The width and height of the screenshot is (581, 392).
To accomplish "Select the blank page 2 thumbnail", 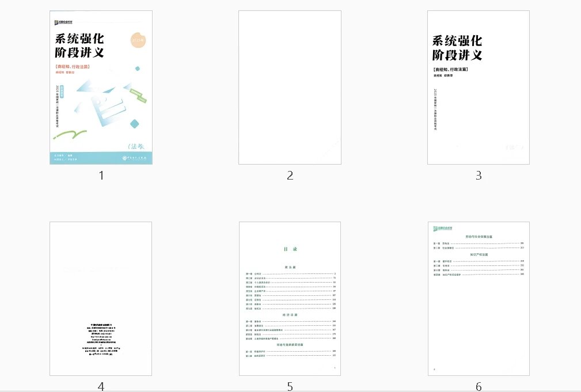I will (289, 86).
